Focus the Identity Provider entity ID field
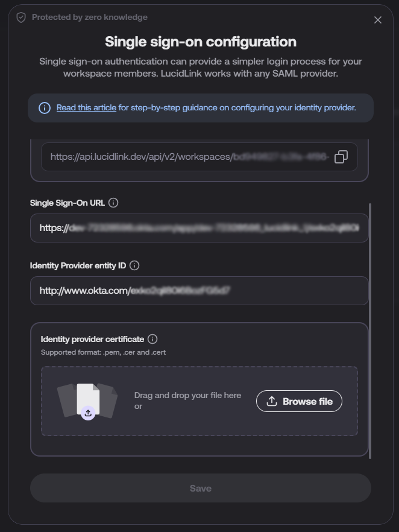The height and width of the screenshot is (532, 399). (199, 291)
